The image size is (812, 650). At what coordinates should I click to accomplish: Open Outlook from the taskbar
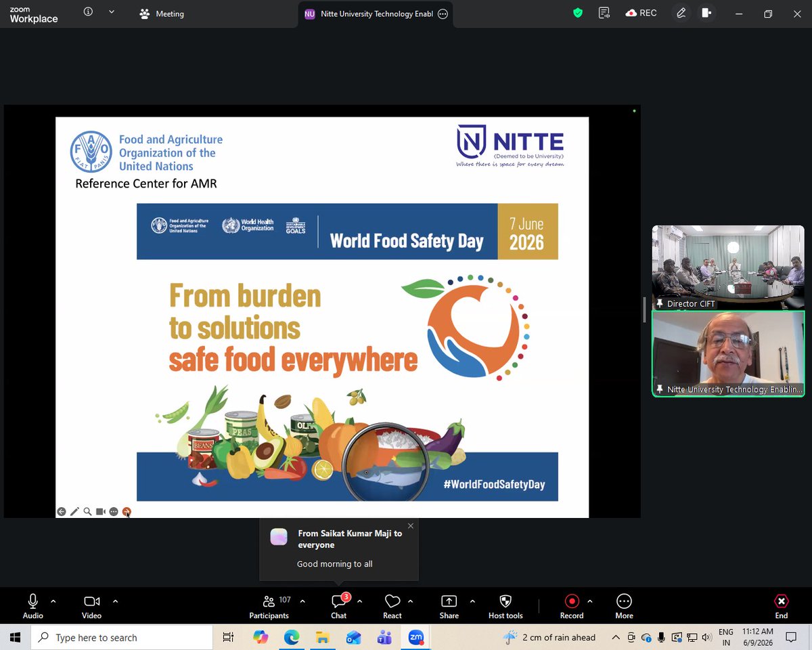point(353,637)
